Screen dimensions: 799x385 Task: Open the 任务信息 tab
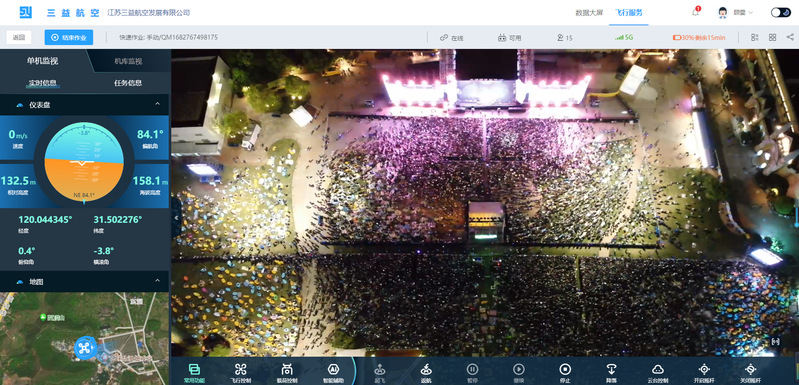(127, 82)
